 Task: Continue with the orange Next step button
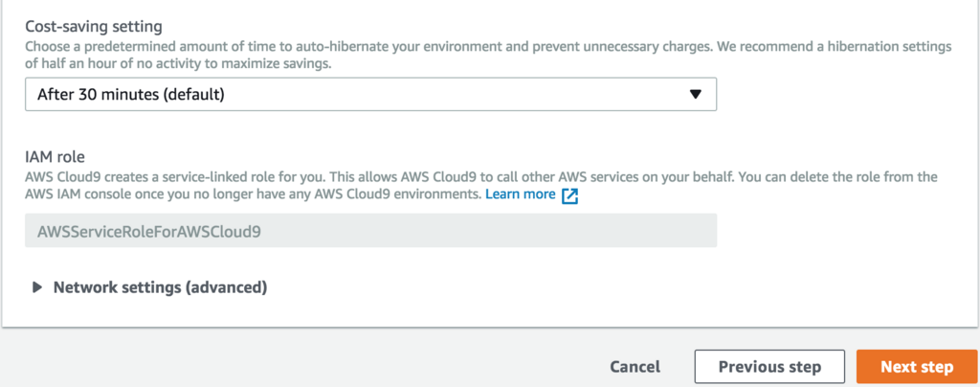tap(916, 366)
